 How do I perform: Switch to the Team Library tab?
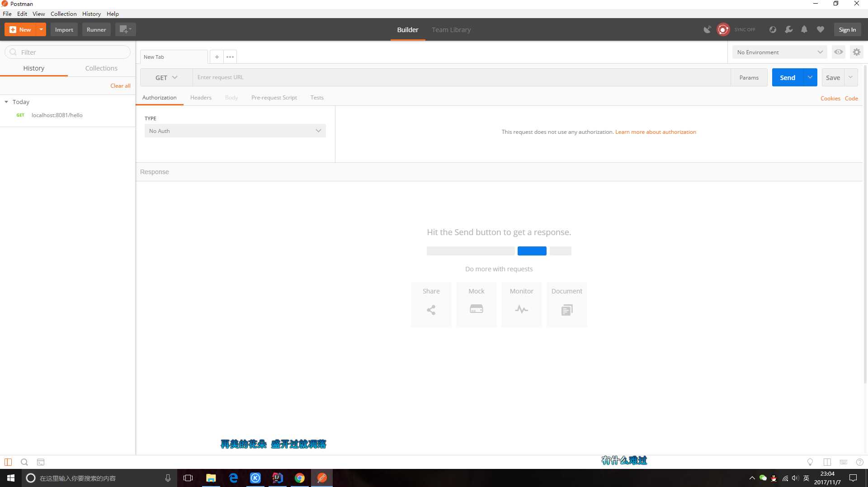coord(451,30)
